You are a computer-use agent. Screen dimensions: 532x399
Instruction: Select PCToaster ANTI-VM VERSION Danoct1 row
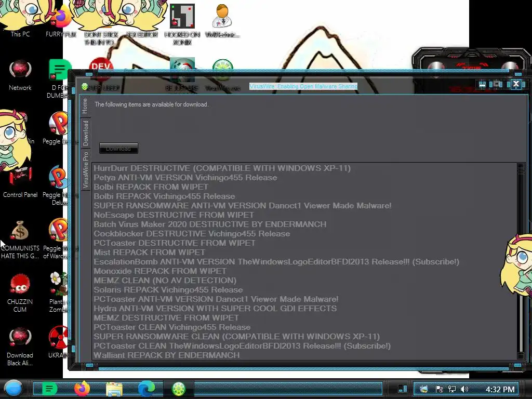(304, 299)
